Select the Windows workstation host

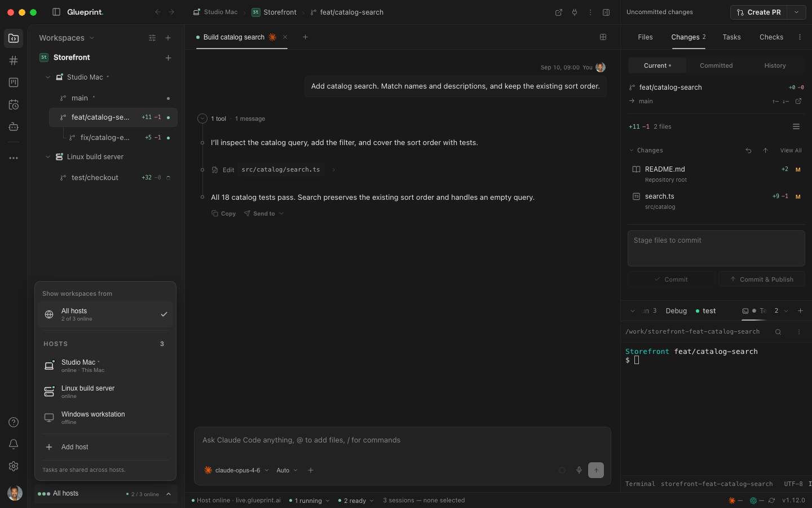(x=105, y=418)
